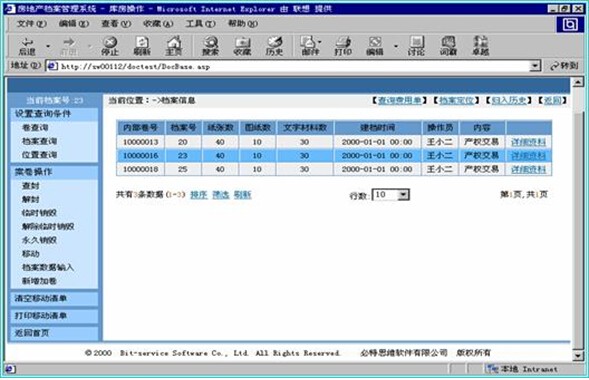
Task: Open 详细资料 link for row 10000018
Action: [x=529, y=169]
